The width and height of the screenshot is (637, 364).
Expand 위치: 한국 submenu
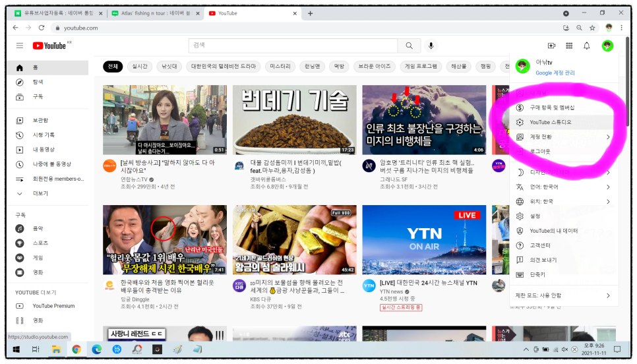click(x=564, y=202)
